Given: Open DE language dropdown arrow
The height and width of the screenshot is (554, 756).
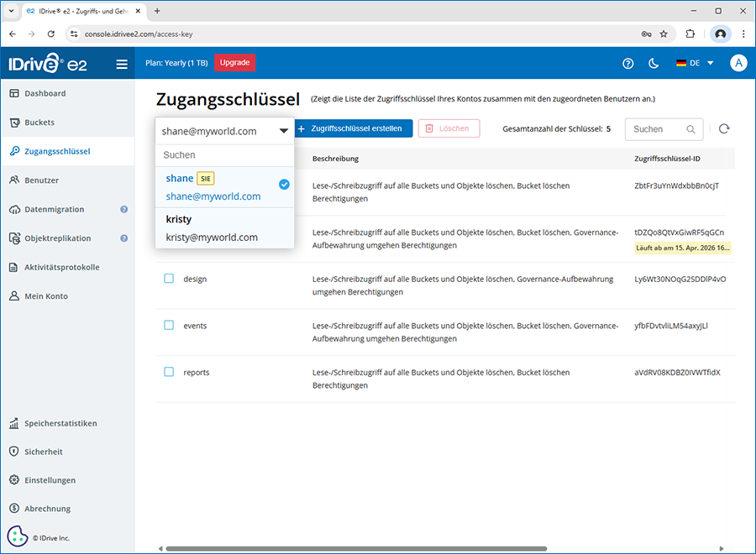Looking at the screenshot, I should coord(710,63).
